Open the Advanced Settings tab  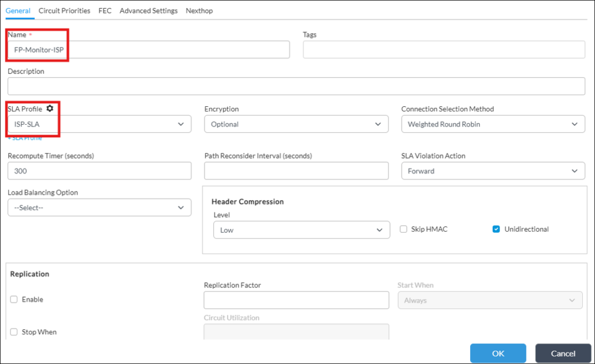[x=148, y=10]
